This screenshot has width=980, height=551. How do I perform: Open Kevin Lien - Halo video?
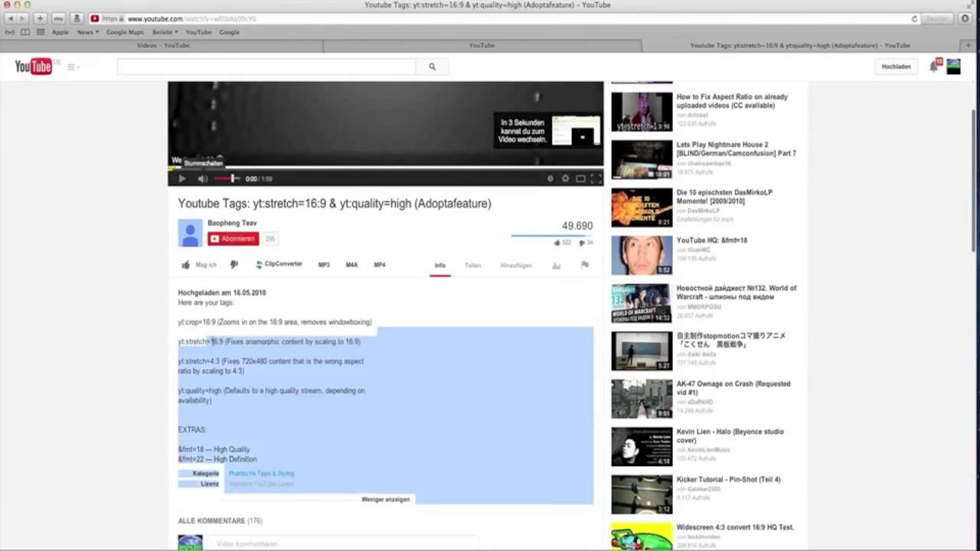[x=730, y=435]
